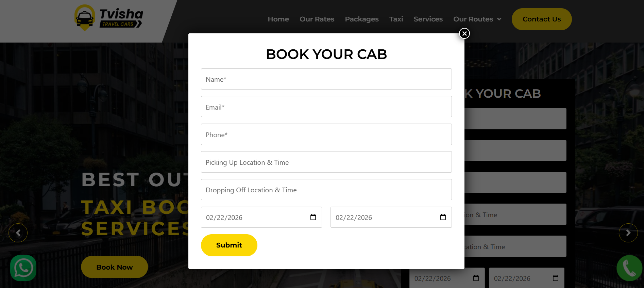This screenshot has width=644, height=288.
Task: Click the Book Now button
Action: [x=114, y=267]
